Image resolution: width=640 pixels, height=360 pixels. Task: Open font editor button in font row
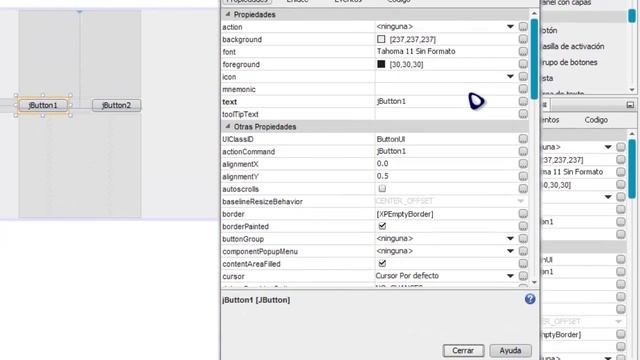pyautogui.click(x=523, y=52)
